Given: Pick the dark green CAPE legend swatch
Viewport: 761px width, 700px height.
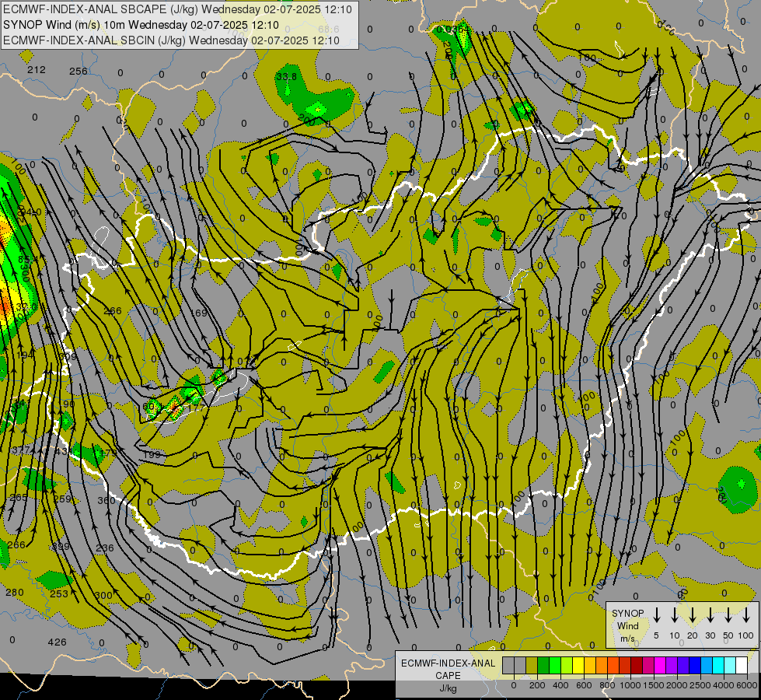Looking at the screenshot, I should [543, 666].
